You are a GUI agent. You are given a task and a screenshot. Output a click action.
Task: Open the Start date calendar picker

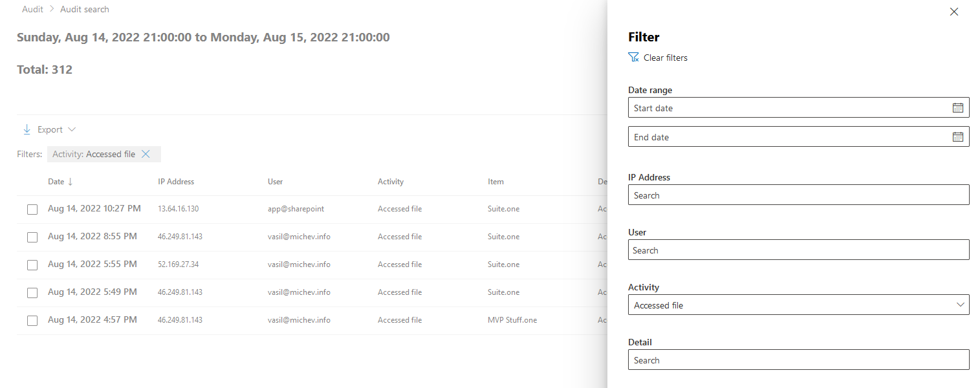point(958,107)
